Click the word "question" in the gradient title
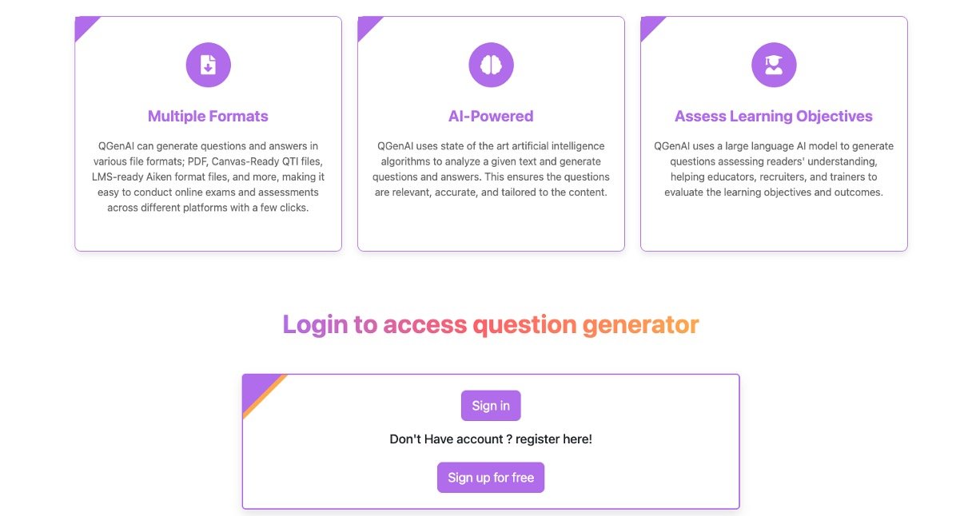This screenshot has width=980, height=516. (x=524, y=324)
